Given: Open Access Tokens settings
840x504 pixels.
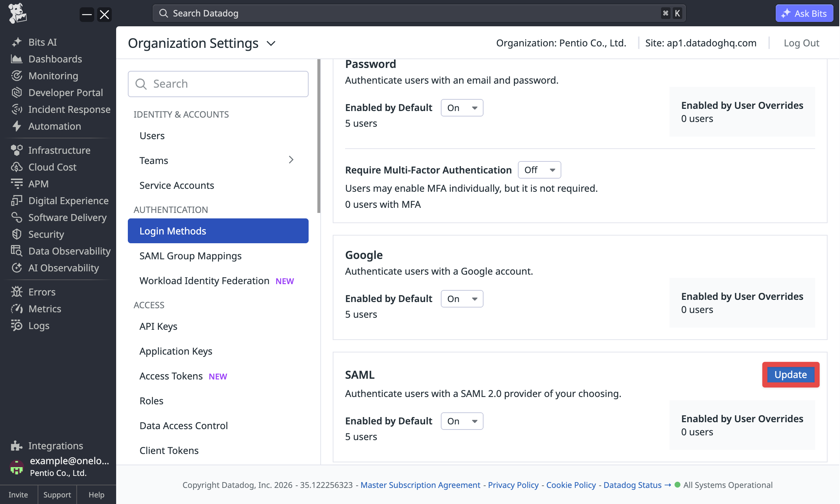Looking at the screenshot, I should tap(218, 376).
